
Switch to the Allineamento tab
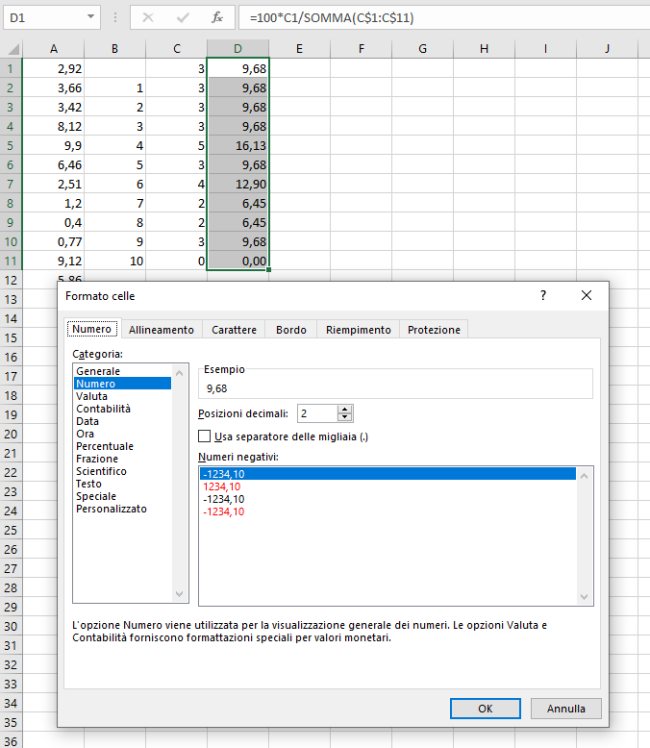(x=161, y=330)
